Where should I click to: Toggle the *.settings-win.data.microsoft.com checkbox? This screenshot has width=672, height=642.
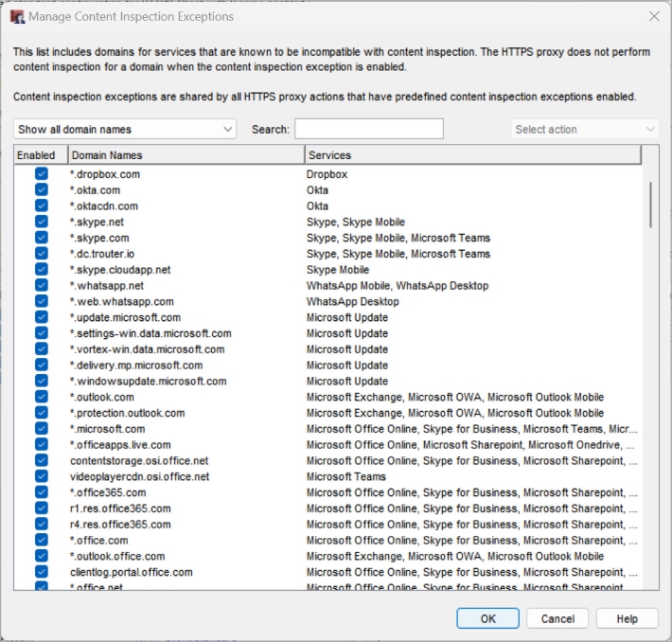pyautogui.click(x=42, y=332)
